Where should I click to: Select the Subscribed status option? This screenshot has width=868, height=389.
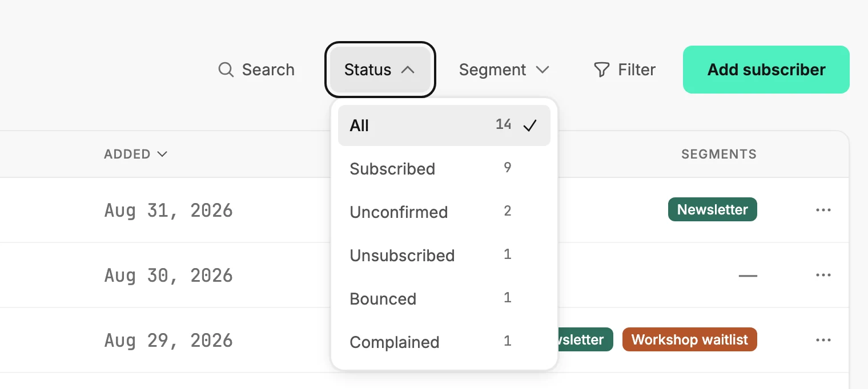click(444, 169)
